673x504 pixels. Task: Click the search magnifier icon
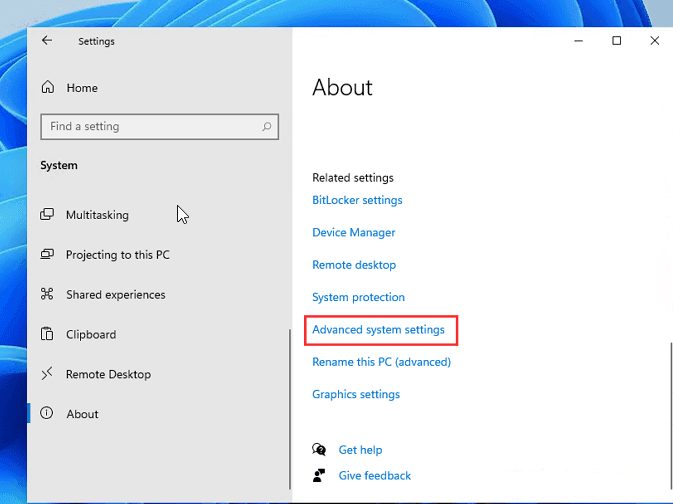[x=267, y=127]
